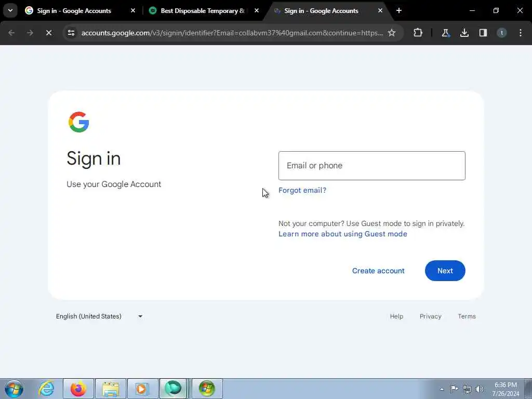Show hidden system tray icons
Screen dimensions: 532x399
[442, 389]
